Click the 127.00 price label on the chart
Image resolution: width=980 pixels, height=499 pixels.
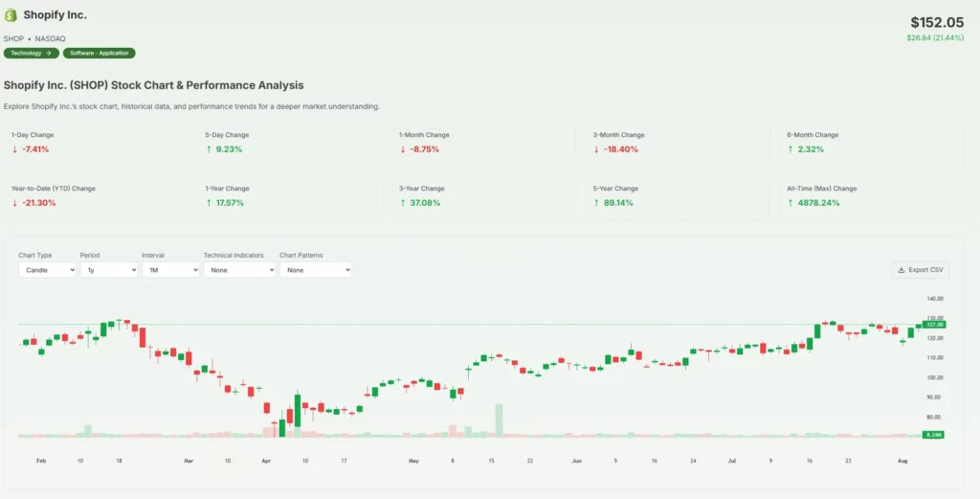[934, 325]
